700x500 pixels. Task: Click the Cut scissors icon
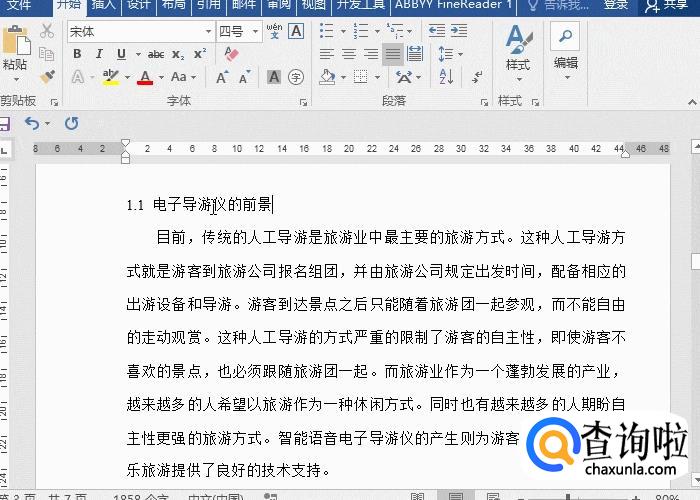(x=47, y=31)
